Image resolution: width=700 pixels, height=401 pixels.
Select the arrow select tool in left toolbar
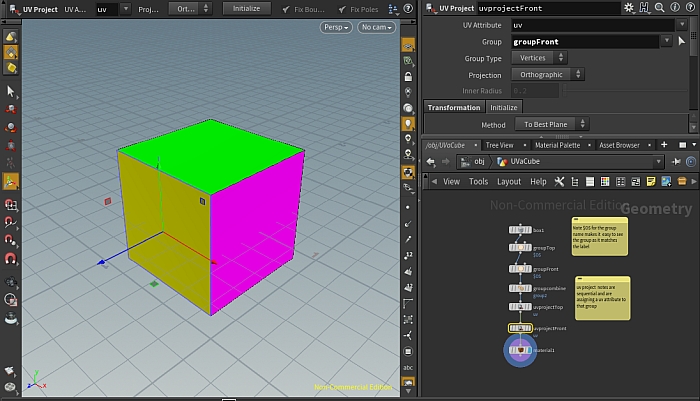click(11, 91)
